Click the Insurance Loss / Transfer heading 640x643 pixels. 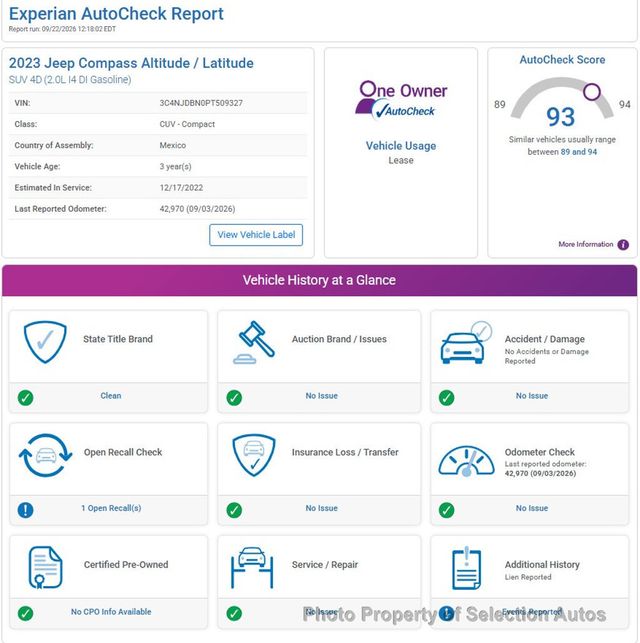point(345,452)
